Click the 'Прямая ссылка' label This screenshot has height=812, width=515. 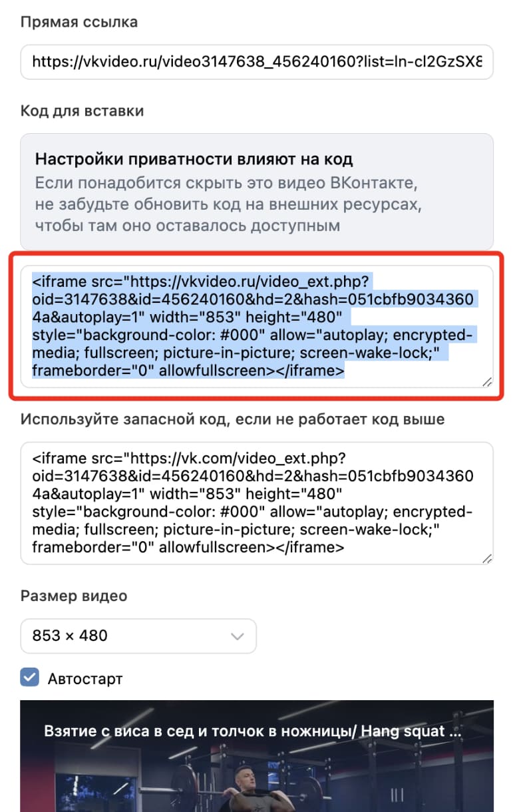(x=79, y=22)
